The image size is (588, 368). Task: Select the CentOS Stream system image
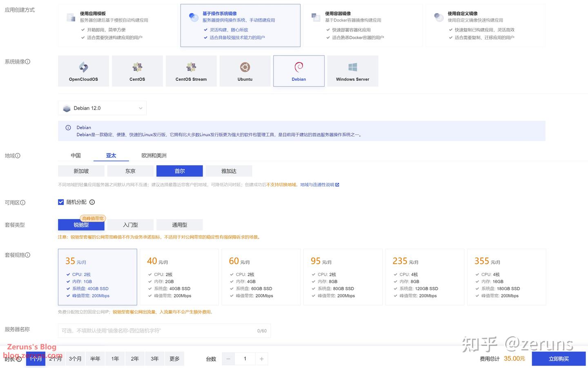coord(191,71)
